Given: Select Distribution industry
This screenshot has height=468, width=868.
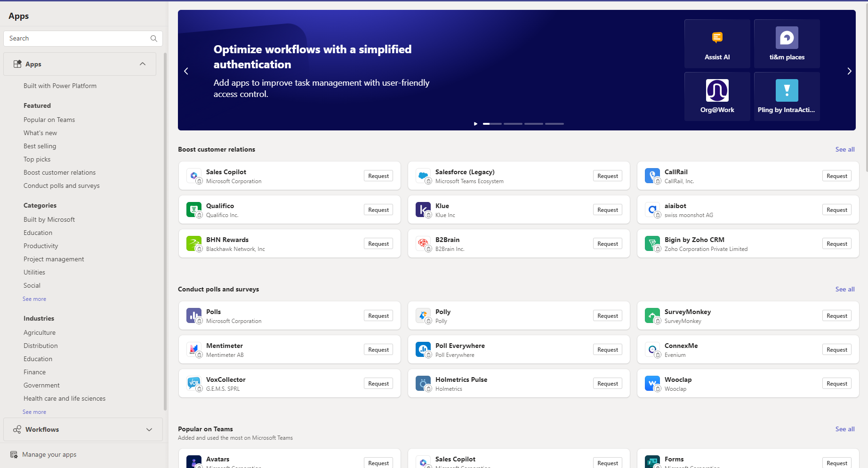Looking at the screenshot, I should [x=40, y=346].
